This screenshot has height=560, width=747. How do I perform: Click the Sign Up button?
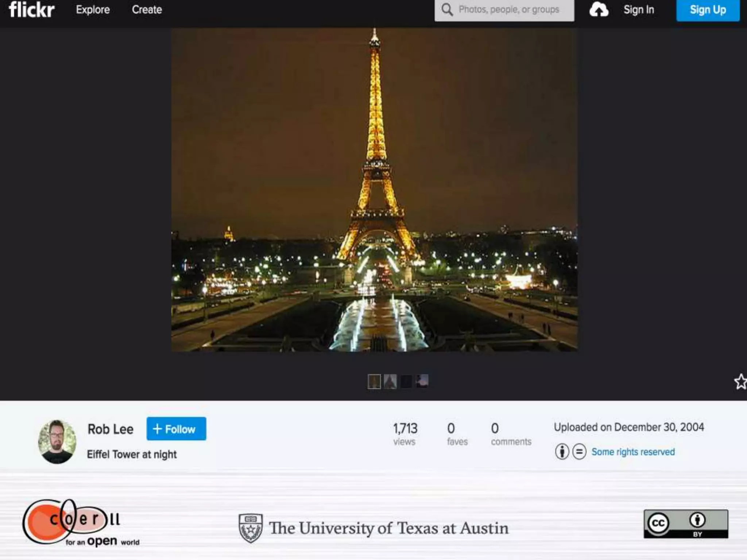pyautogui.click(x=708, y=10)
